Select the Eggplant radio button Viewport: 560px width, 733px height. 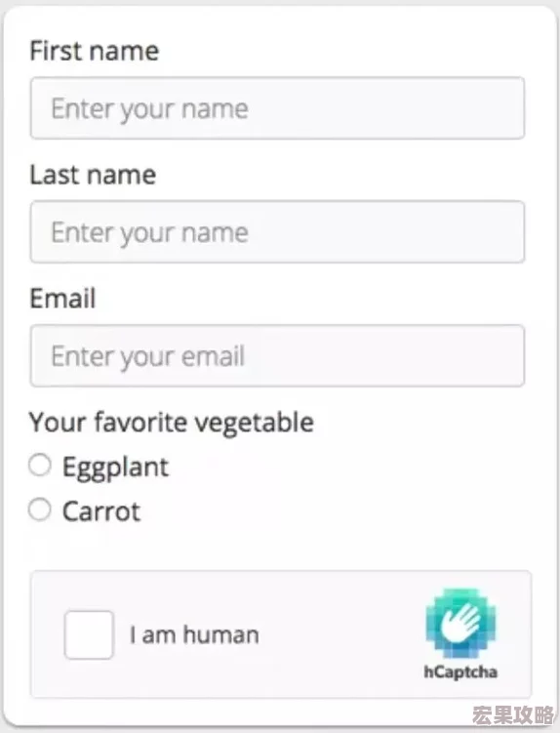[x=40, y=466]
